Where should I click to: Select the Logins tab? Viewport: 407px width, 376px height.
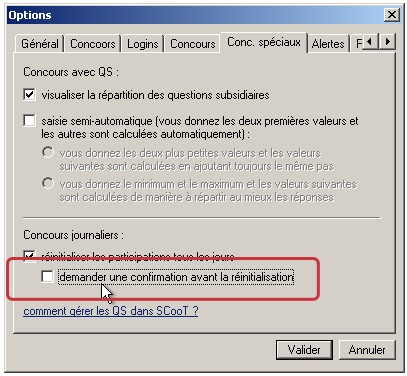142,44
